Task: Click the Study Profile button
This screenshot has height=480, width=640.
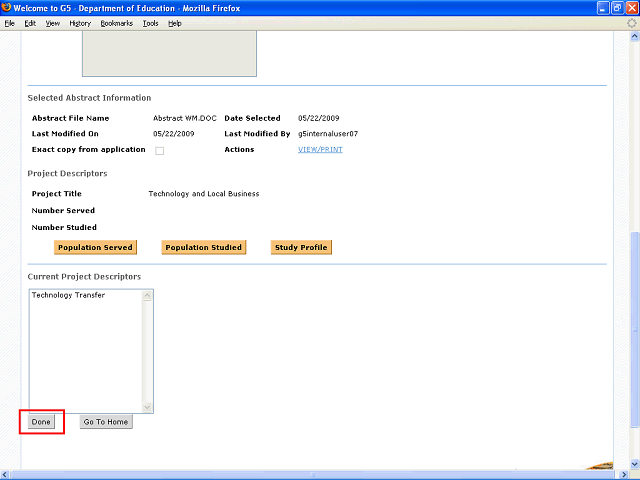Action: point(301,247)
